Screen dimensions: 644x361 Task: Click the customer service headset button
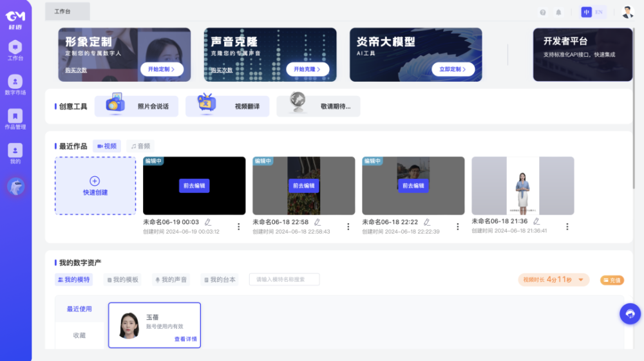(x=630, y=314)
